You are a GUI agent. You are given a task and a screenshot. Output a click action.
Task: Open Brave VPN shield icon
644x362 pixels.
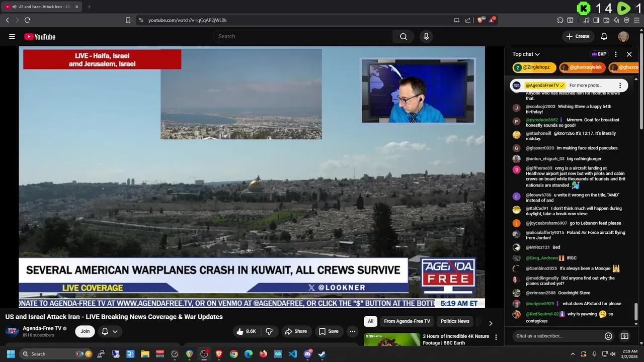[x=626, y=20]
